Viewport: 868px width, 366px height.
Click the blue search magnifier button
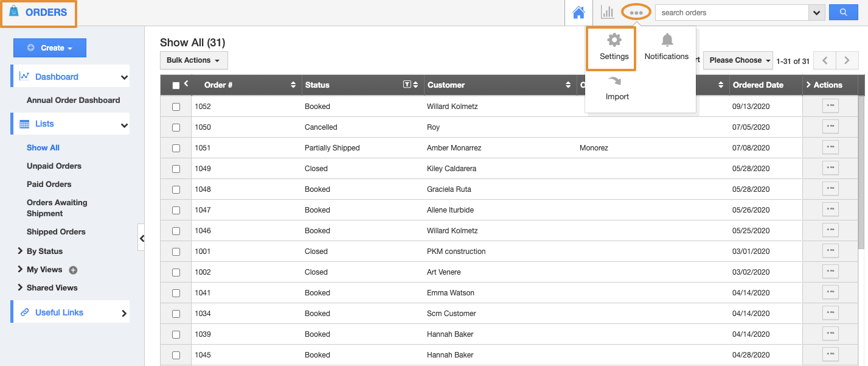click(843, 12)
